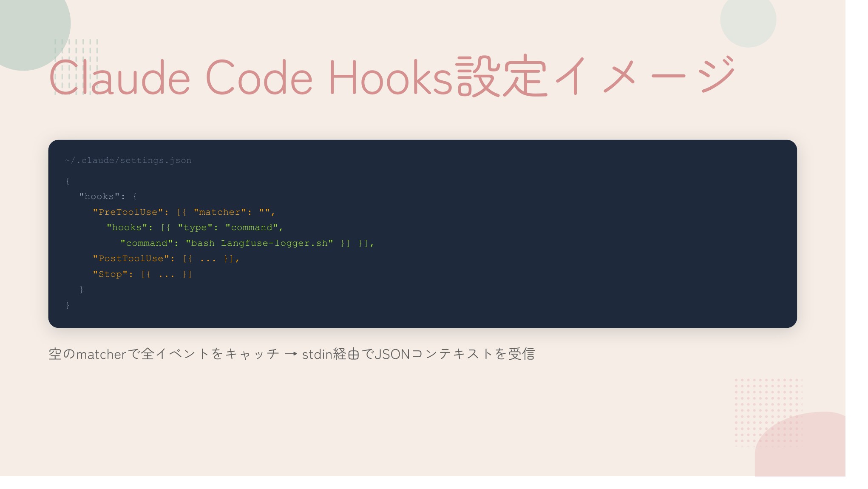Click the "bash Langfuse-logger.sh" command string
Image resolution: width=868 pixels, height=489 pixels.
(259, 243)
